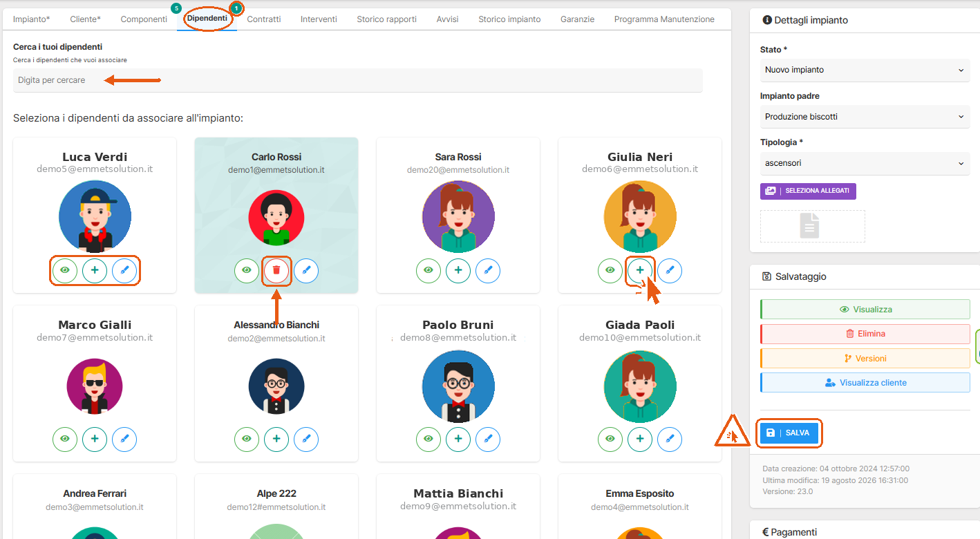Switch to the Impianto* tab
The width and height of the screenshot is (980, 539).
[32, 19]
